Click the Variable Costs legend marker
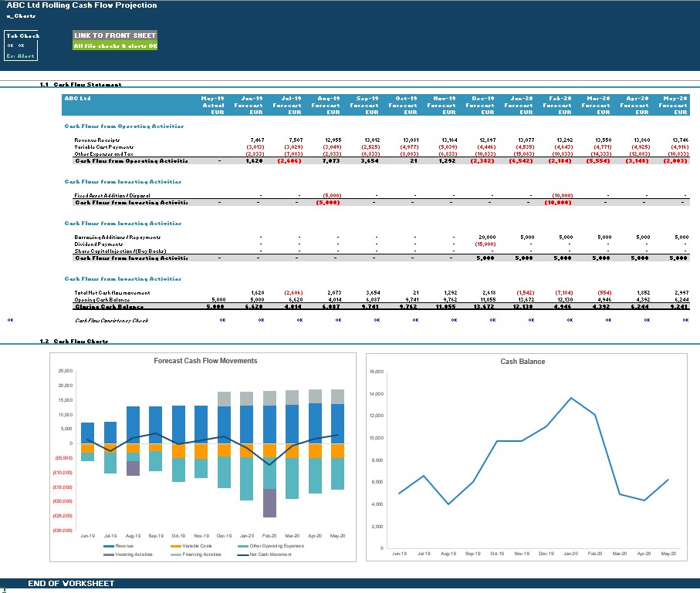 pos(176,545)
